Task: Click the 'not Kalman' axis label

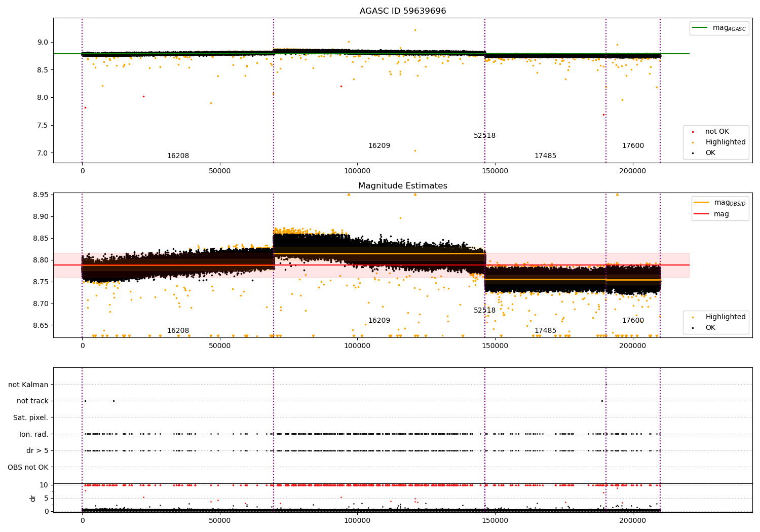Action: [28, 385]
